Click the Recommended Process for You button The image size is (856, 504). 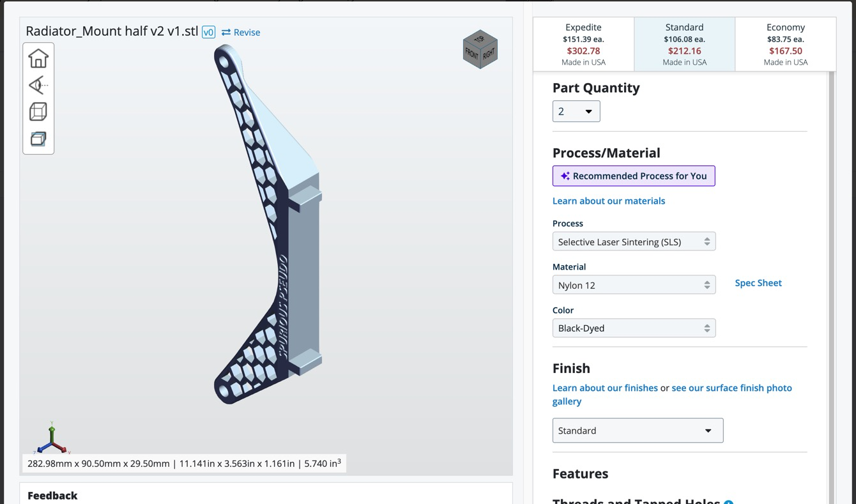pos(634,176)
